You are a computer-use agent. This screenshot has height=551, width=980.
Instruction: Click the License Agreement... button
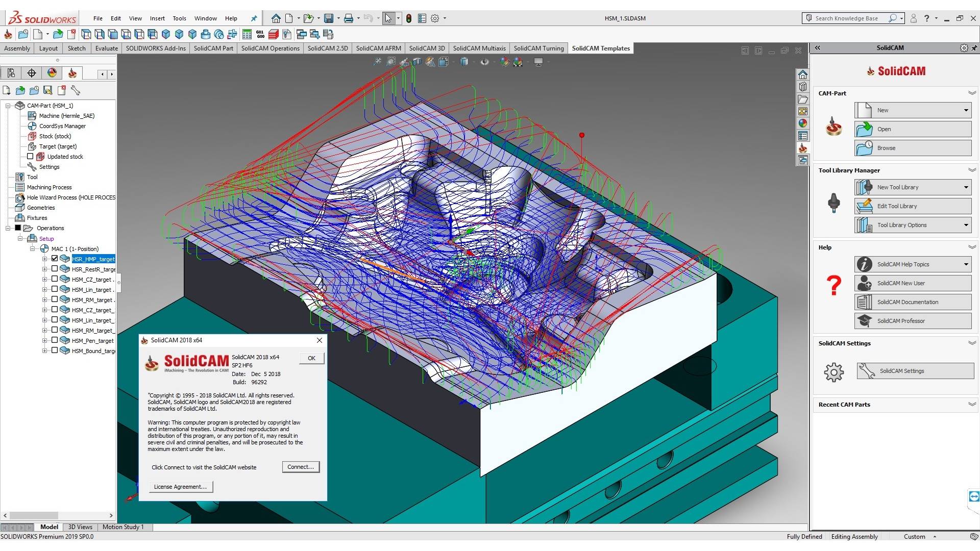[180, 487]
